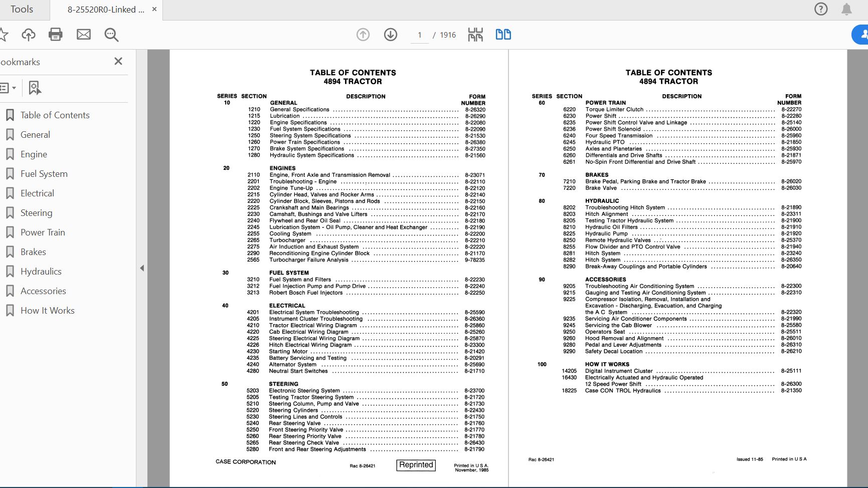Navigate to the Power Train bookmark
The height and width of the screenshot is (488, 868).
(43, 232)
